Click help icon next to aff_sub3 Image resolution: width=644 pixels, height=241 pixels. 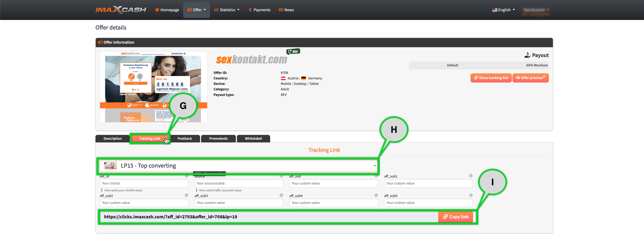281,195
